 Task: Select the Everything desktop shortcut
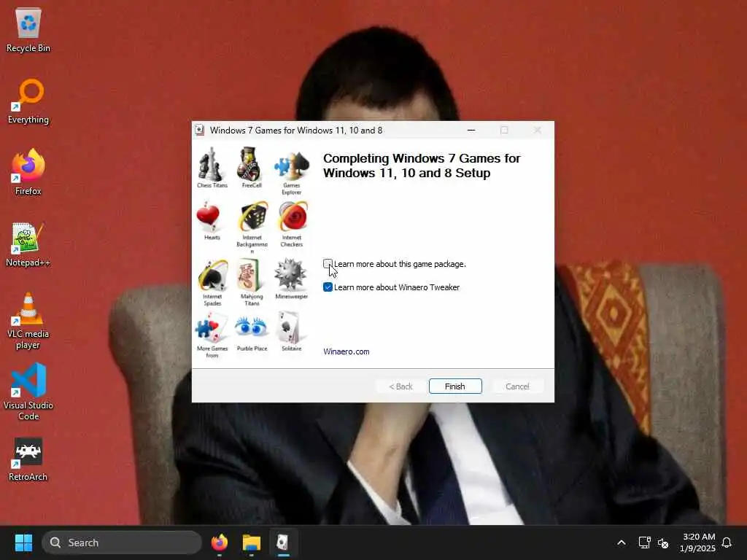(x=28, y=102)
